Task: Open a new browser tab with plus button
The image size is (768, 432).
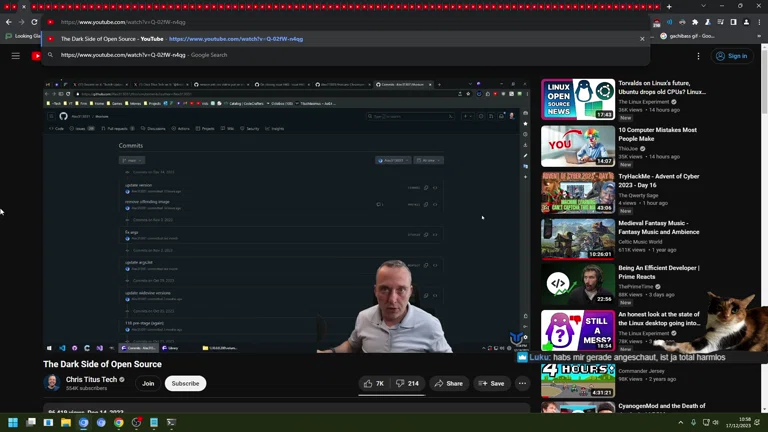Action: (669, 7)
